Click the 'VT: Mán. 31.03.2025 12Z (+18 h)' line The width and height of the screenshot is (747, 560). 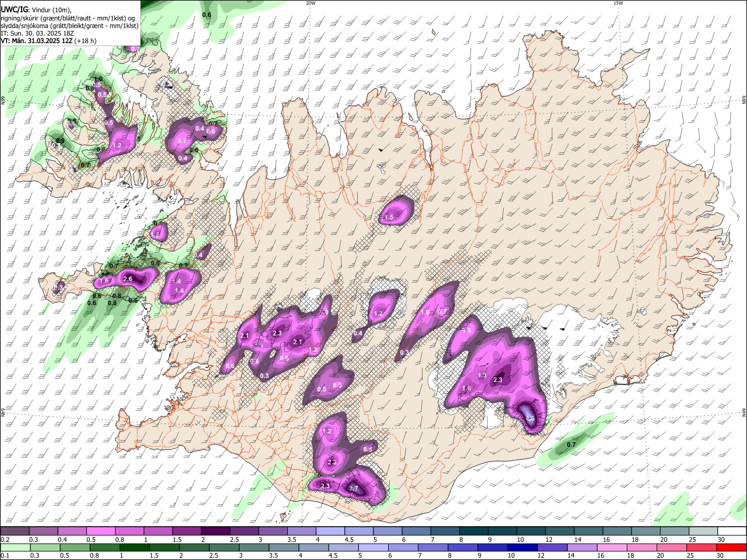[x=49, y=41]
